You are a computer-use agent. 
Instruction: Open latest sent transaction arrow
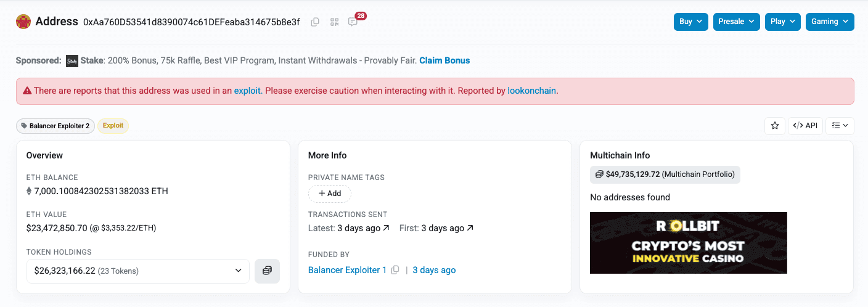pos(386,228)
